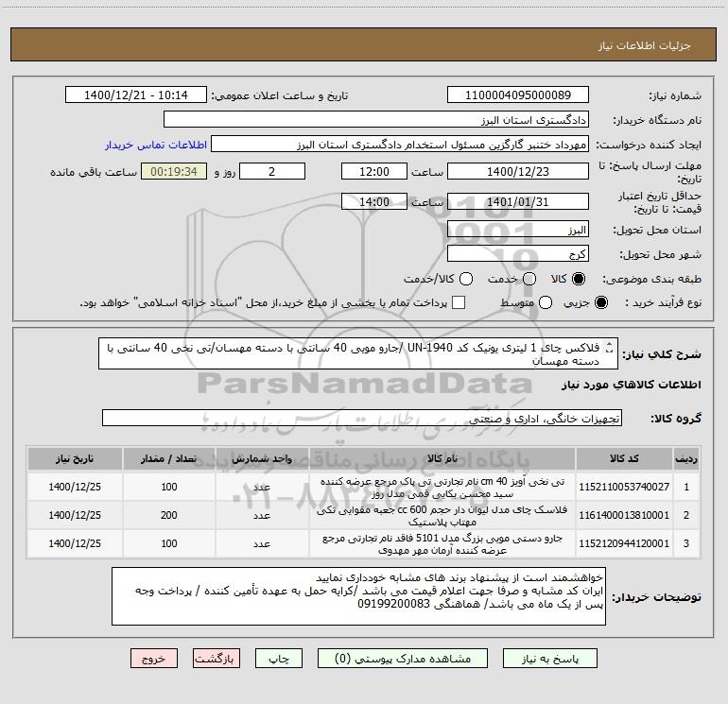728x704 pixels.
Task: Click the اطلاعات کالاهای مورد نیاز heading
Action: [632, 385]
